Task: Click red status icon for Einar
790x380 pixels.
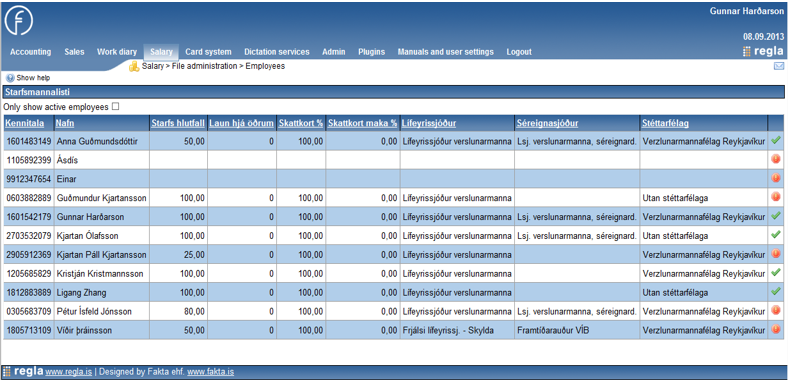Action: pyautogui.click(x=776, y=178)
